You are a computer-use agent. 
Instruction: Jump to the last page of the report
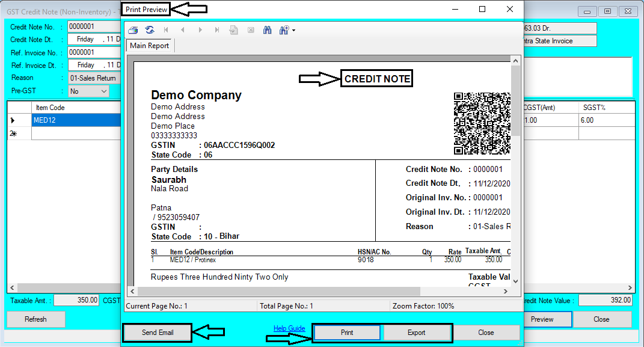point(217,29)
